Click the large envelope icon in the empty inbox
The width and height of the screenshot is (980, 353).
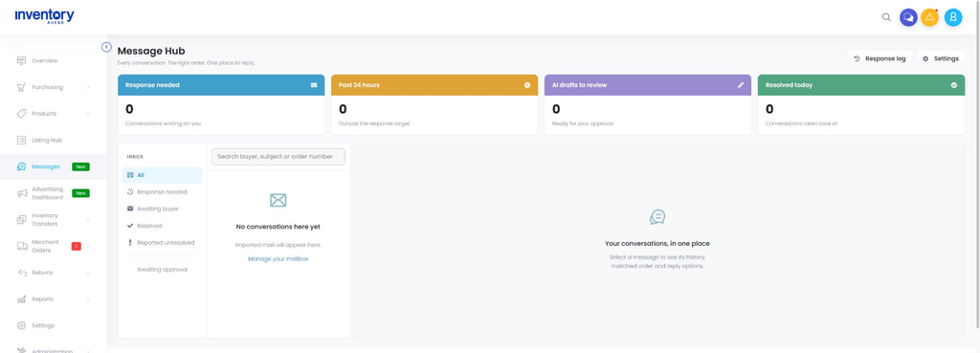click(x=278, y=200)
